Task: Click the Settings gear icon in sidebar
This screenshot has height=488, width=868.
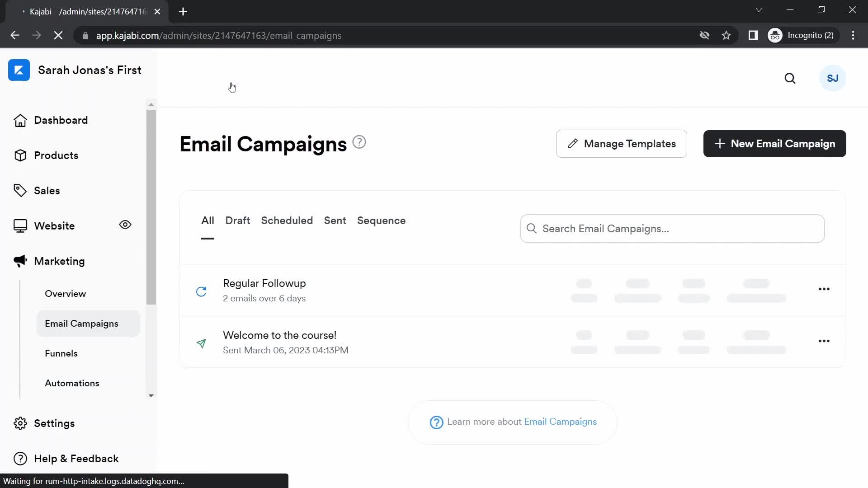Action: click(x=20, y=424)
